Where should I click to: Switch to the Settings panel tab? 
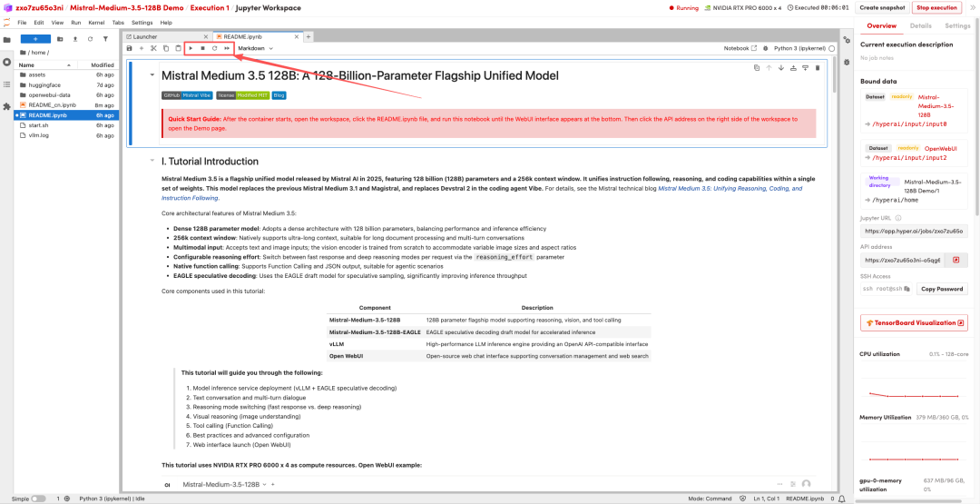tap(957, 26)
